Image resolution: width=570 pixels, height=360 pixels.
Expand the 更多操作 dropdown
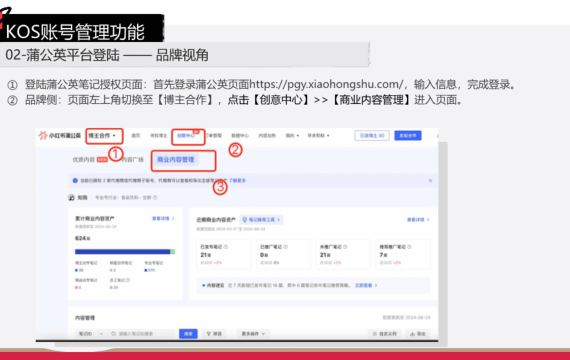[253, 333]
